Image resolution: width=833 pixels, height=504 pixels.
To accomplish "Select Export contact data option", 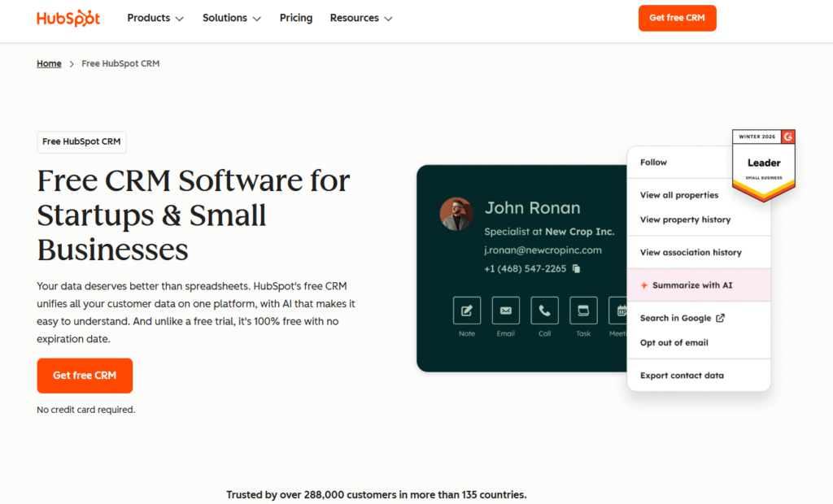I will point(682,376).
